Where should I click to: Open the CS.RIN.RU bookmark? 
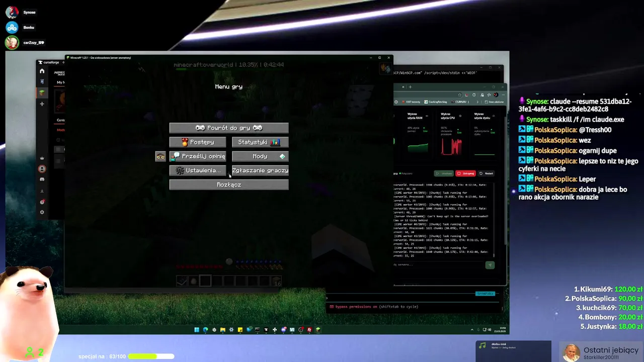[x=460, y=102]
